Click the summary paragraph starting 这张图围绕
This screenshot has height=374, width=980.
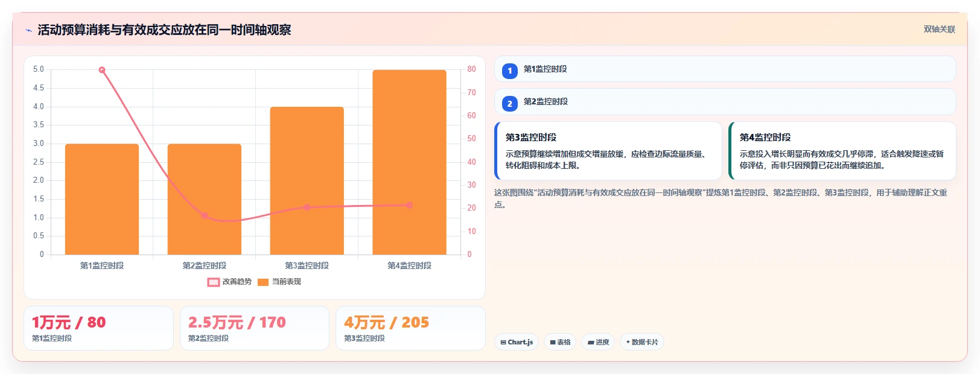click(x=721, y=198)
